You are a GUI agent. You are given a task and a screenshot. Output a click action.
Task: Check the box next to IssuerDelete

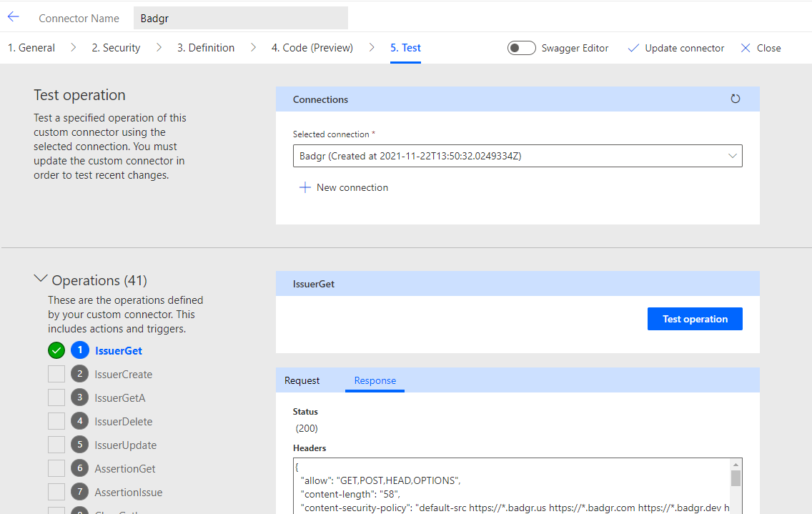coord(56,421)
